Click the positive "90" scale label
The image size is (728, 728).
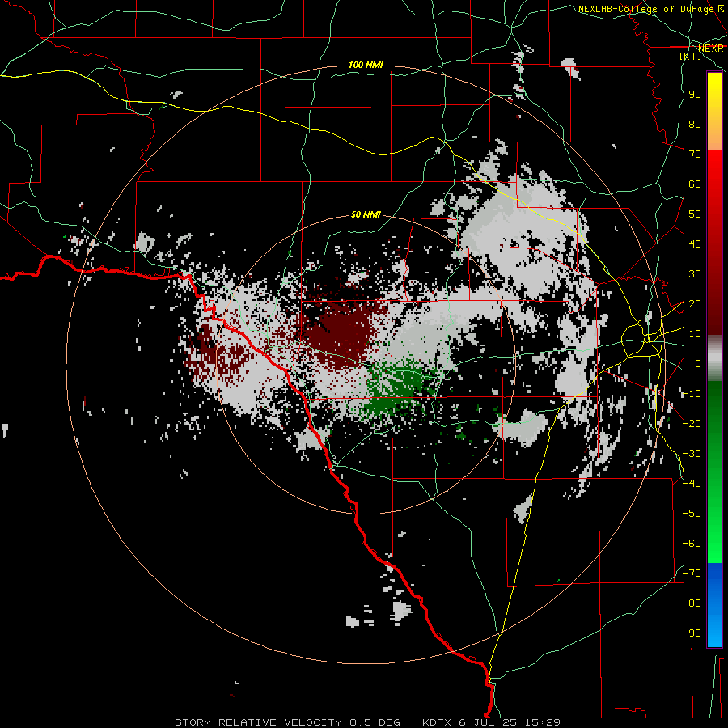(695, 95)
